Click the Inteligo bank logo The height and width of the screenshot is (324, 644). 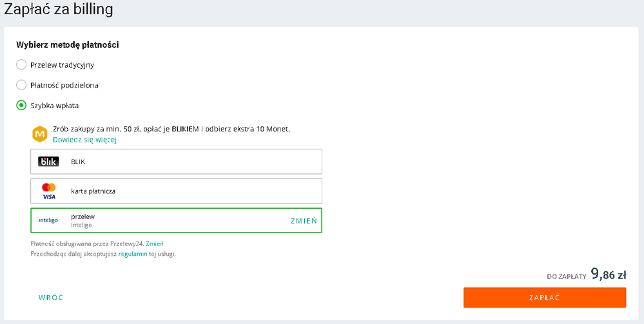48,220
